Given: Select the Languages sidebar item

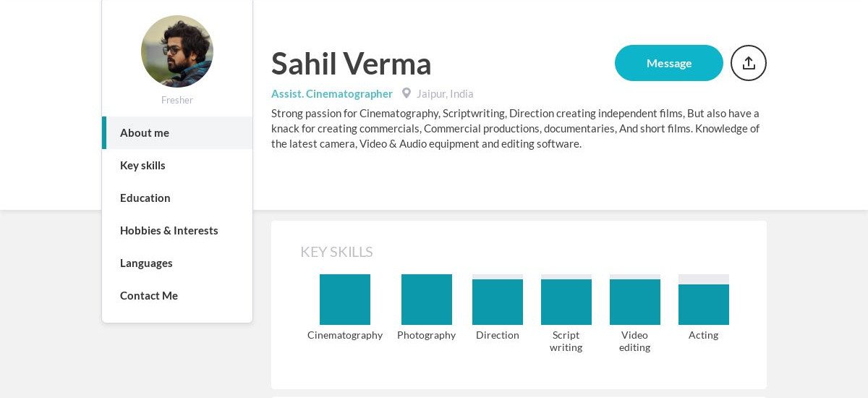Looking at the screenshot, I should (x=177, y=263).
